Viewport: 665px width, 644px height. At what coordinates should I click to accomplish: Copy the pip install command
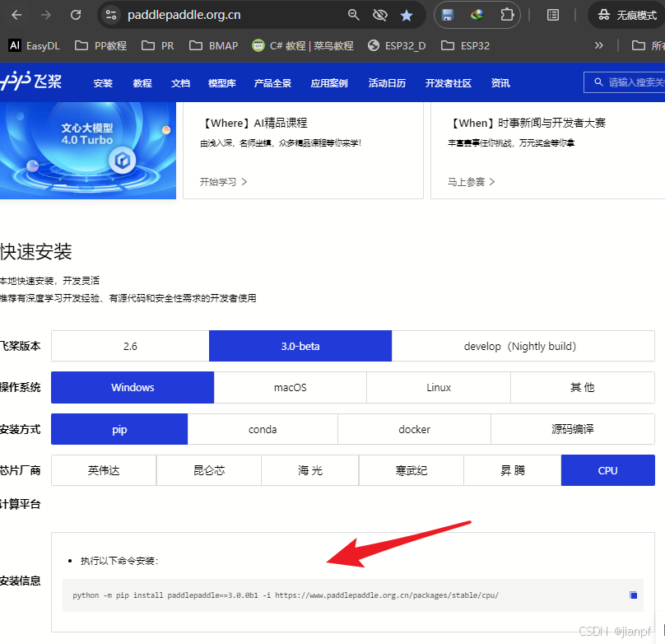[x=633, y=595]
